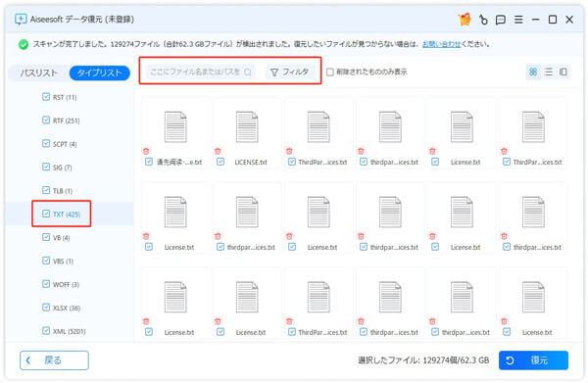Image resolution: width=588 pixels, height=383 pixels.
Task: Click the 戻る back button
Action: pos(54,360)
